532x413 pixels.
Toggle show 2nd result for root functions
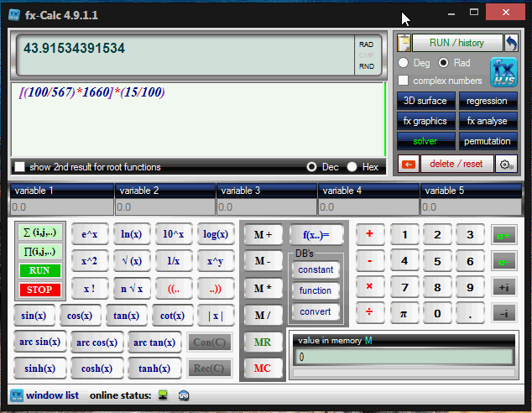tap(19, 167)
